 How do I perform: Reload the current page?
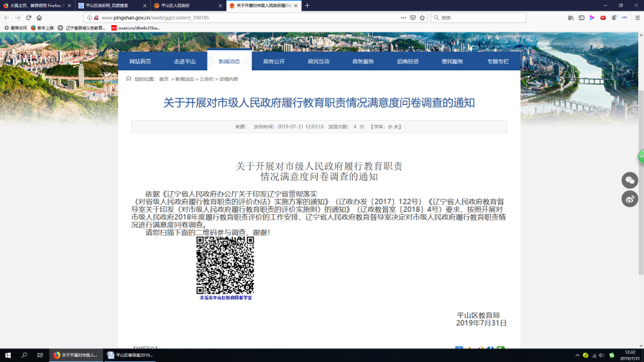[28, 18]
